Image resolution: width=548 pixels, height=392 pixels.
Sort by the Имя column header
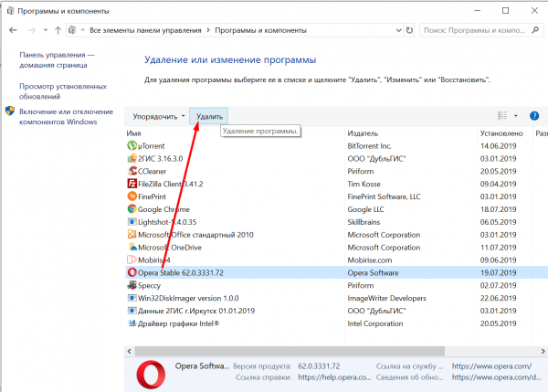(x=133, y=133)
